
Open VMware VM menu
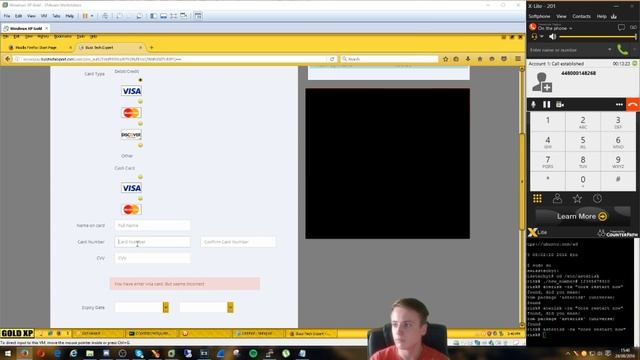[x=44, y=16]
